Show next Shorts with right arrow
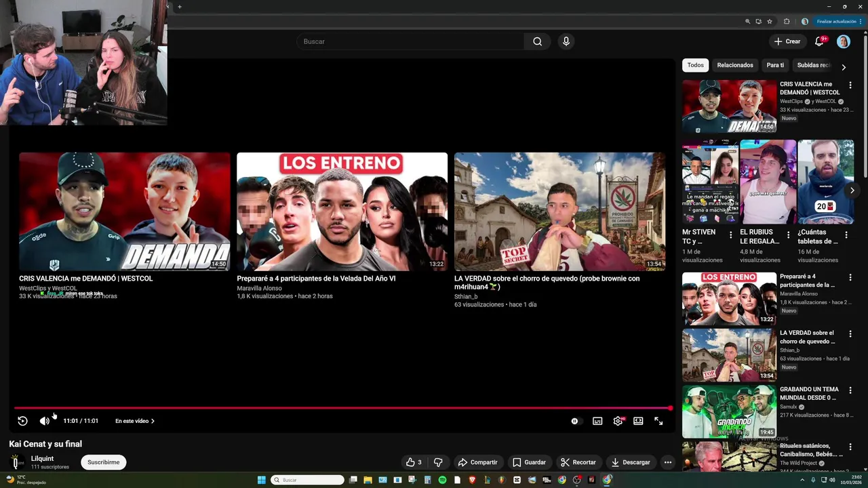868x488 pixels. tap(852, 190)
